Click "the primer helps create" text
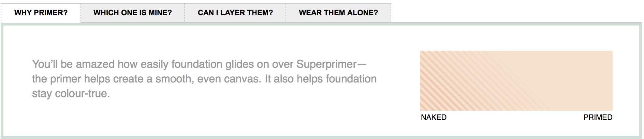644x139 pixels. [x=88, y=79]
